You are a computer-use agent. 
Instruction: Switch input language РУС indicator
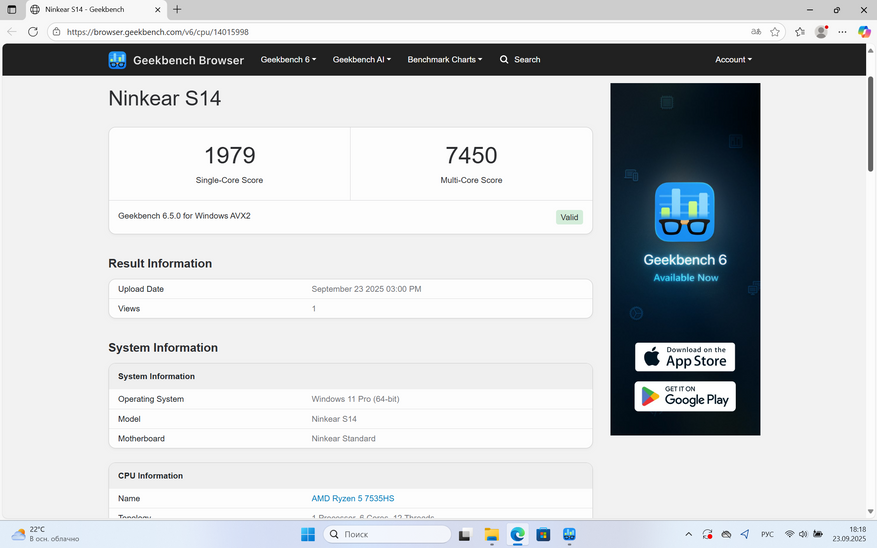(x=767, y=535)
